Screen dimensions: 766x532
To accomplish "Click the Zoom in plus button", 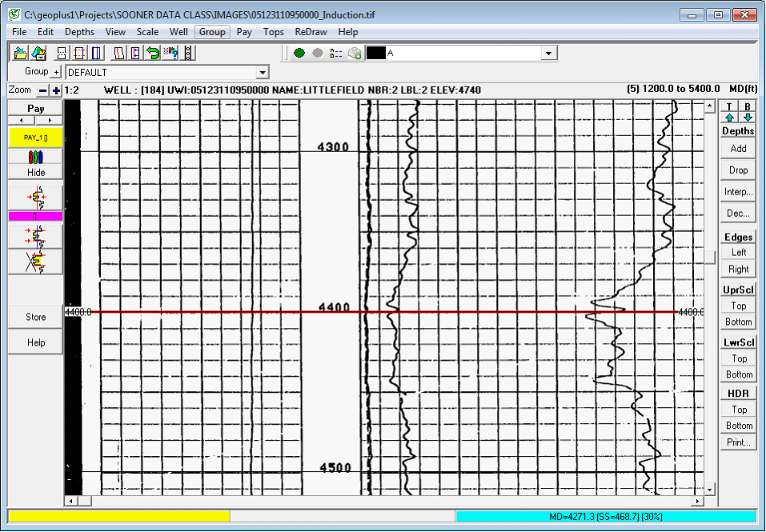I will tap(56, 90).
